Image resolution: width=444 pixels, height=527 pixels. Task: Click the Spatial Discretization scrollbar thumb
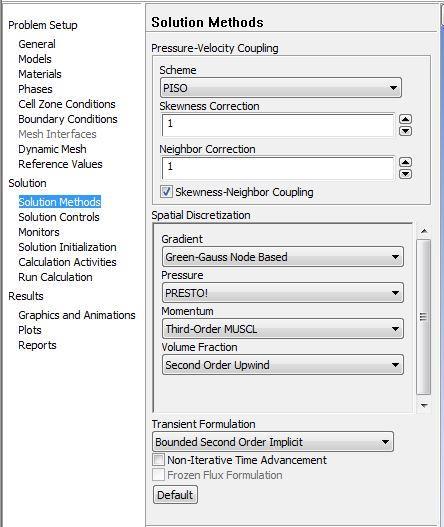[x=423, y=317]
